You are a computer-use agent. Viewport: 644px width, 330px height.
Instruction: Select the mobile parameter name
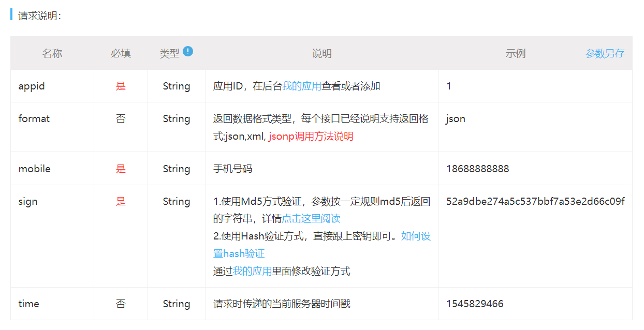34,169
